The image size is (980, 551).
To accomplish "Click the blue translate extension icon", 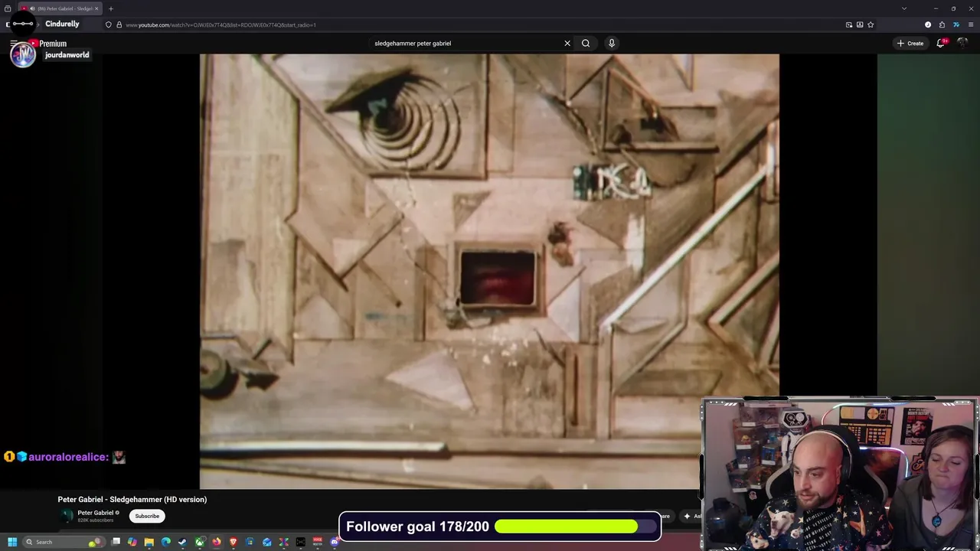I will pyautogui.click(x=956, y=24).
